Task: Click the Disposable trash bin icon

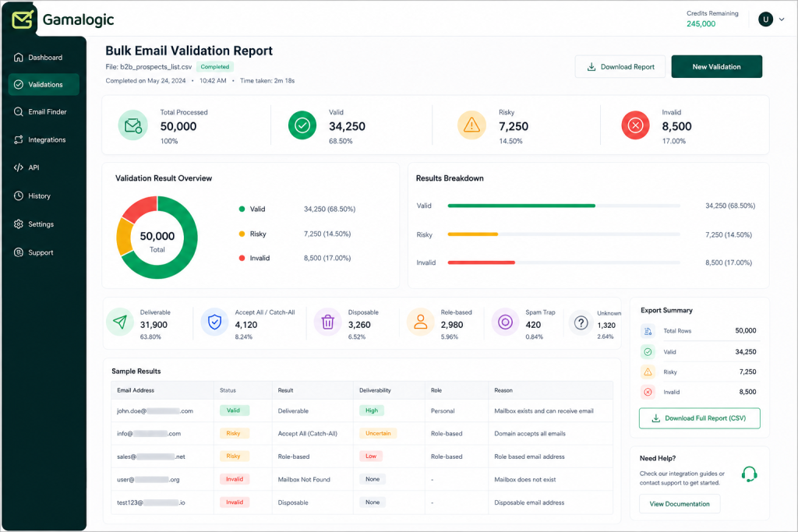Action: (x=328, y=322)
